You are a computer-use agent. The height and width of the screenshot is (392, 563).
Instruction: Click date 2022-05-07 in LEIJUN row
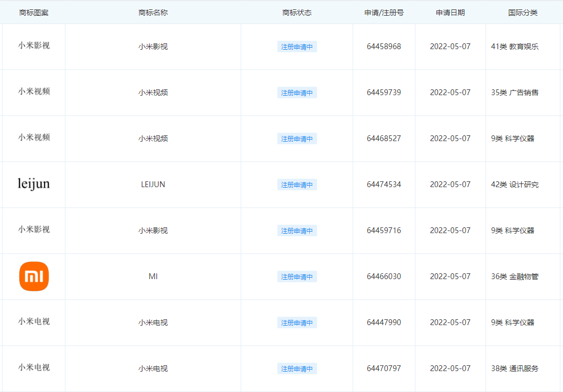tap(451, 185)
